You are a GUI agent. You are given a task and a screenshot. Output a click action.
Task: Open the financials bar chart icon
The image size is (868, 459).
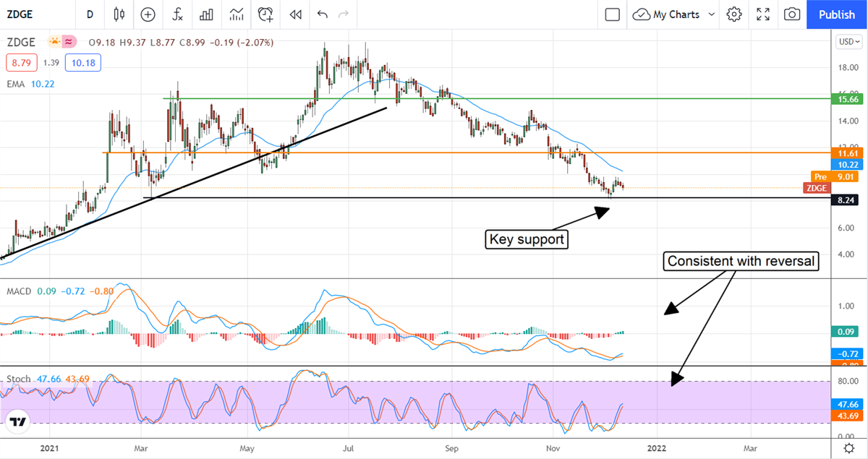[x=206, y=14]
